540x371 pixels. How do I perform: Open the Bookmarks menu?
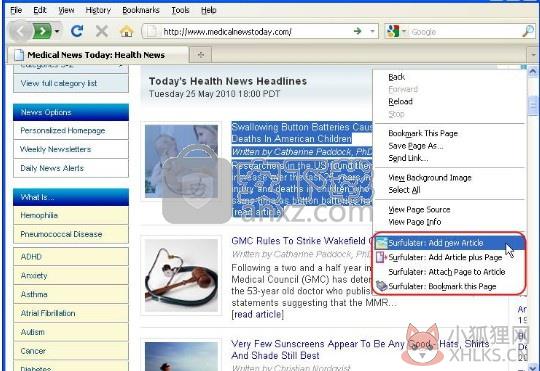(x=141, y=10)
